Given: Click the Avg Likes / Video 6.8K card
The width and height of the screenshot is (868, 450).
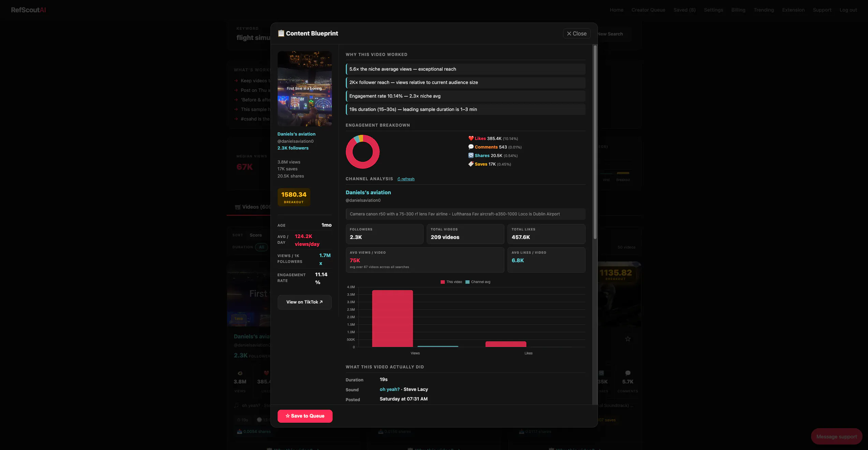Looking at the screenshot, I should [x=546, y=260].
